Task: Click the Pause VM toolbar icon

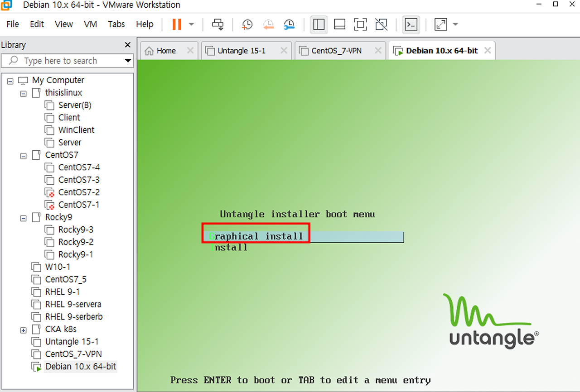Action: click(x=177, y=24)
